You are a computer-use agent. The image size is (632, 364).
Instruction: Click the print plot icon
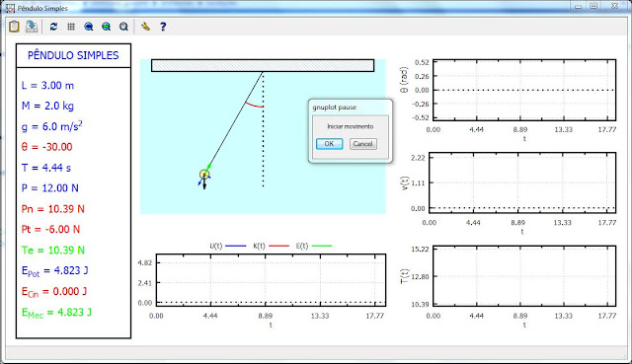tap(32, 27)
